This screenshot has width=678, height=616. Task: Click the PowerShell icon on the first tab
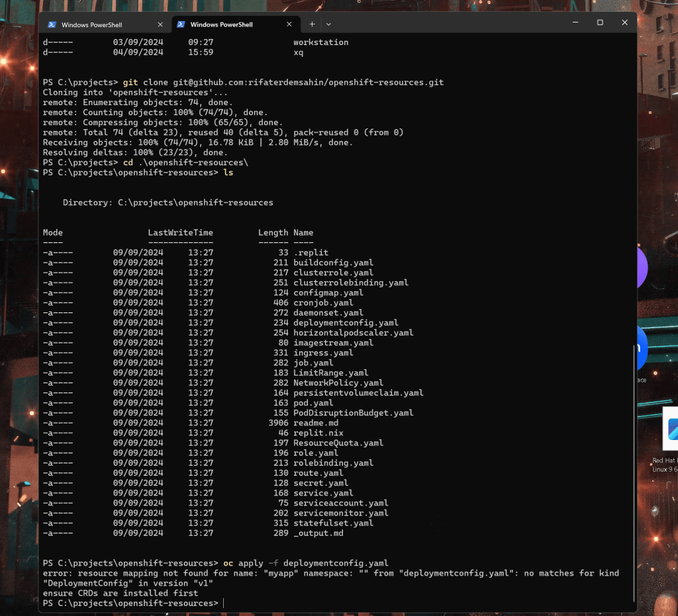52,24
